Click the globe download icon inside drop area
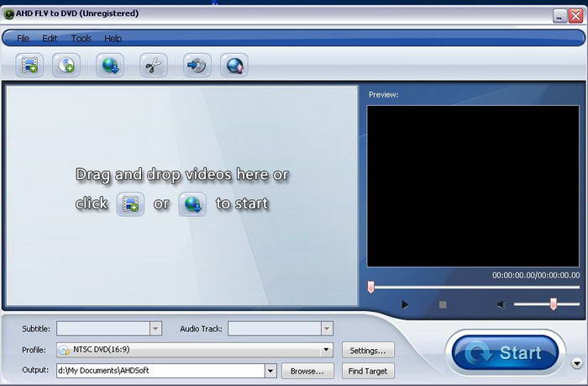The image size is (588, 386). click(192, 204)
